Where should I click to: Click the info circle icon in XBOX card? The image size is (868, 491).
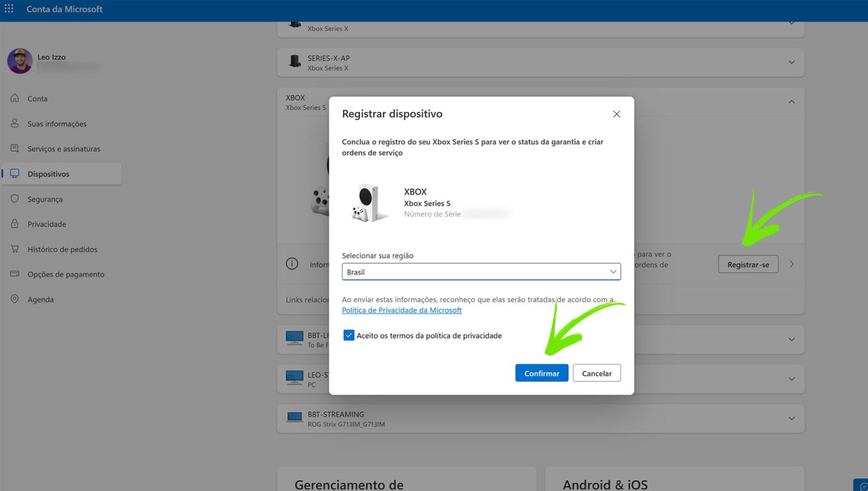292,264
